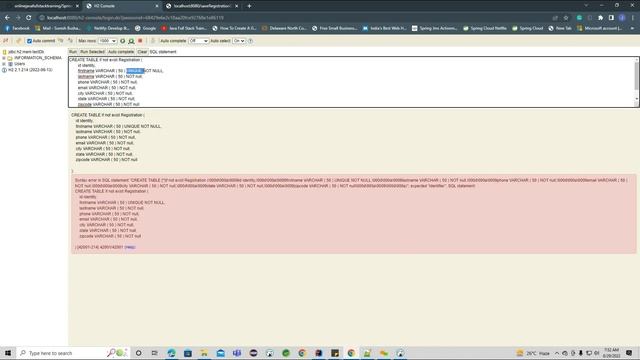
Task: Show hidden system tray icons
Action: click(x=557, y=353)
